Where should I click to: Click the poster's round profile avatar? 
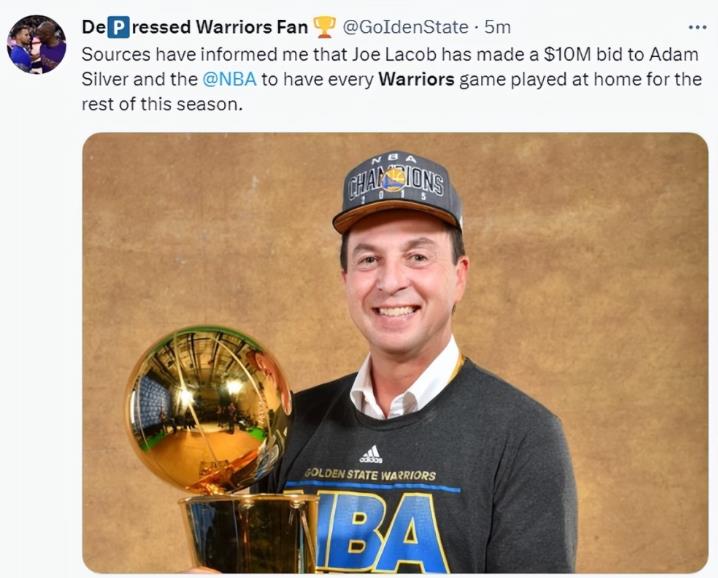coord(37,44)
